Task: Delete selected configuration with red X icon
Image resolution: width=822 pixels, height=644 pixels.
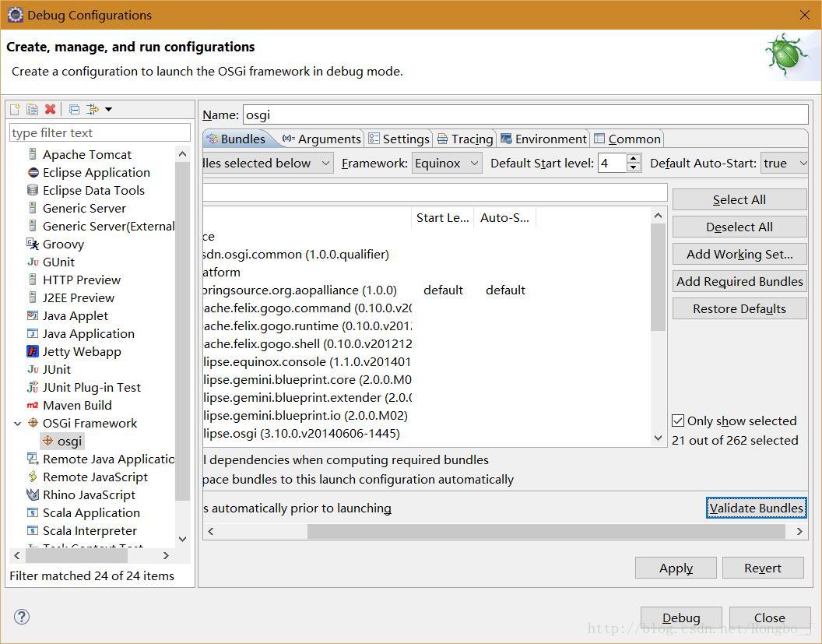Action: [x=51, y=109]
